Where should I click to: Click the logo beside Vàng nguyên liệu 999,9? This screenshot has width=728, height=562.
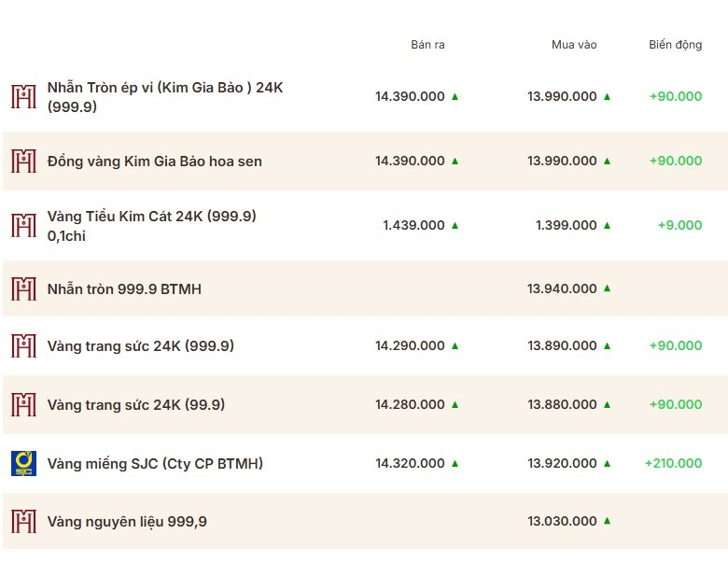point(23,521)
